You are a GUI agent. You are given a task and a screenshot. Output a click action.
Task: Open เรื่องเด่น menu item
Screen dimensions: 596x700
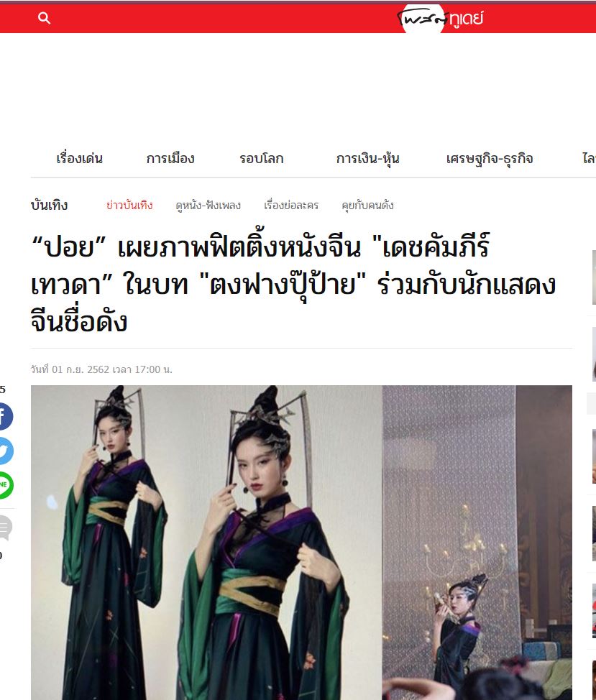(x=80, y=159)
